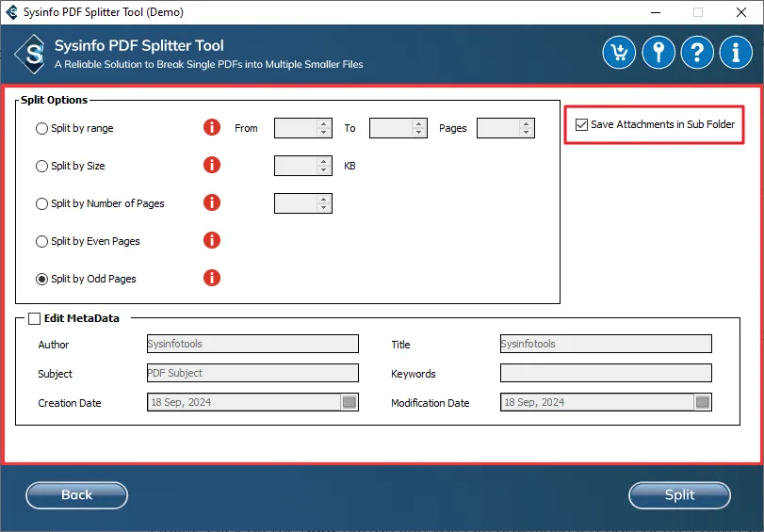Click info icon beside Split by range

[212, 128]
